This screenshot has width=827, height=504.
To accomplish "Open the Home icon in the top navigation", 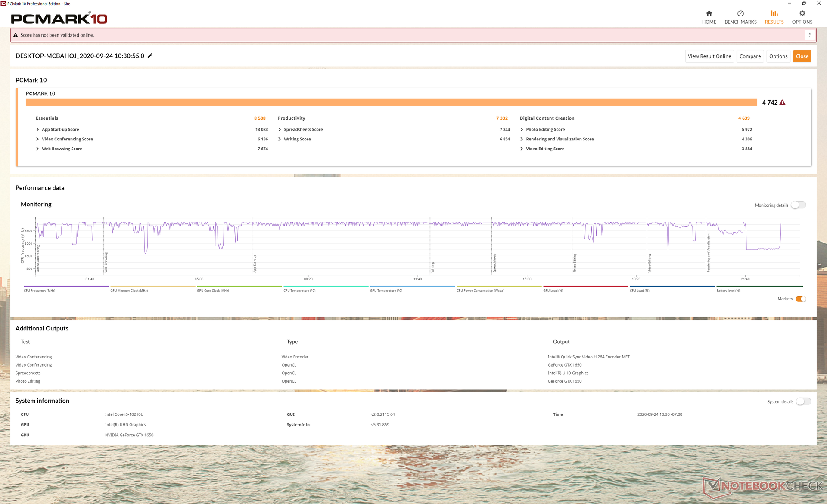I will click(x=709, y=13).
